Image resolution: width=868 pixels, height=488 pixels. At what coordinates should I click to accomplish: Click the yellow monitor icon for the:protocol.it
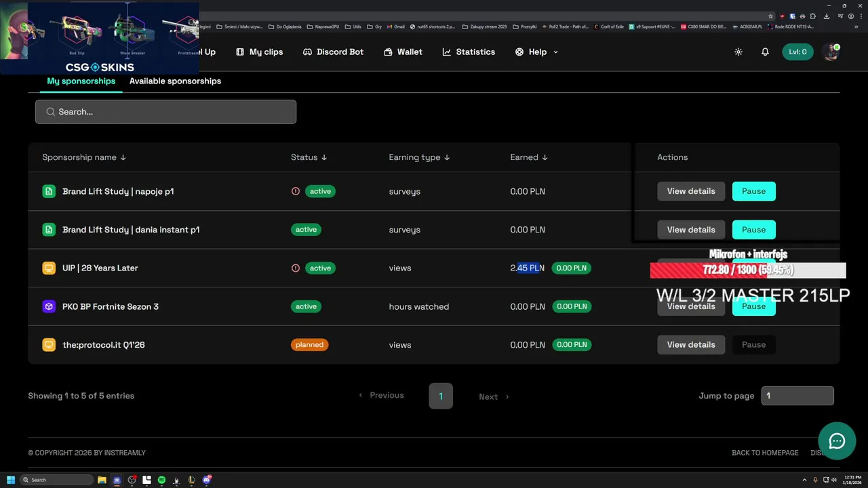49,344
